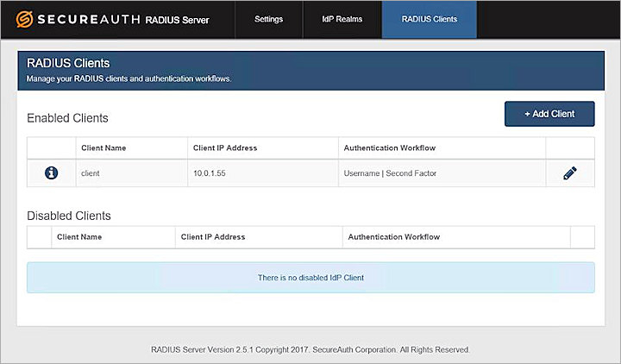Switch to the IdP Realms tab

pos(342,19)
